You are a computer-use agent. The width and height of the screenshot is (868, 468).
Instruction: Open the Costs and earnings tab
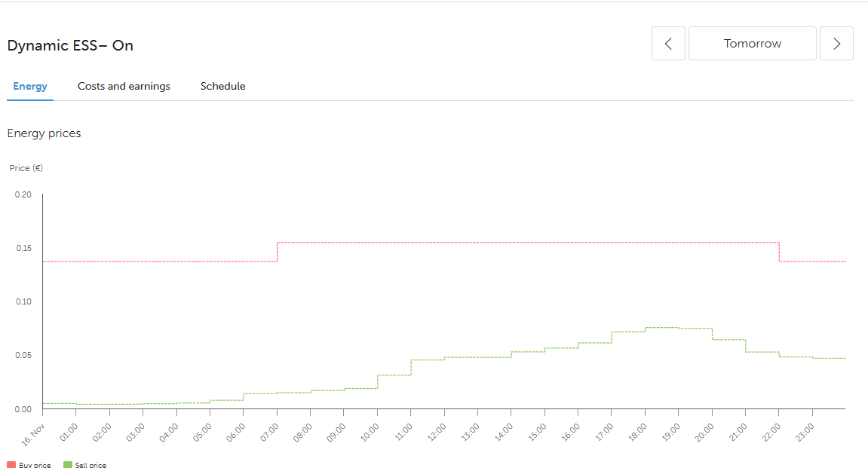[124, 87]
